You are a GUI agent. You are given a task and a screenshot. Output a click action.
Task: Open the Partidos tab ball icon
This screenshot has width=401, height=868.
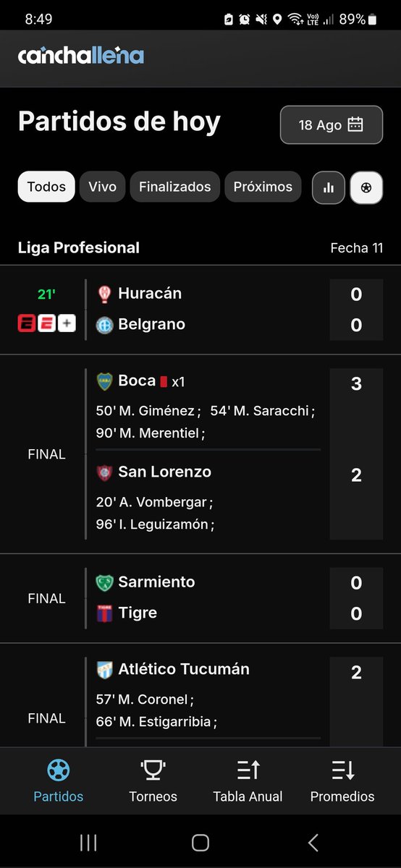[x=59, y=770]
